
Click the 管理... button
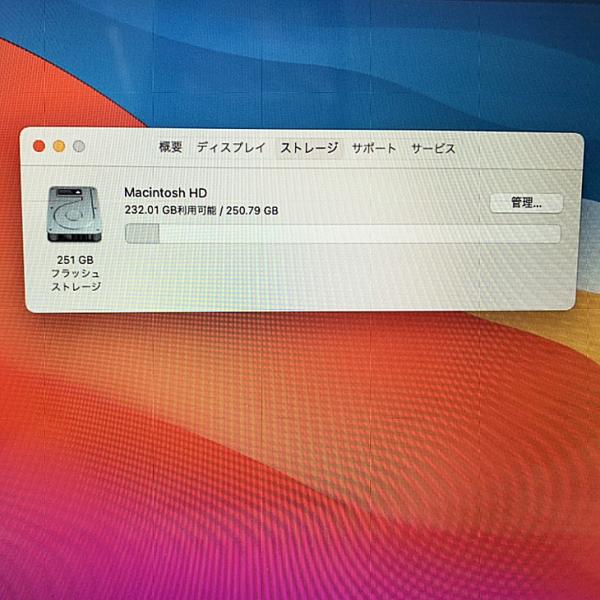[527, 203]
